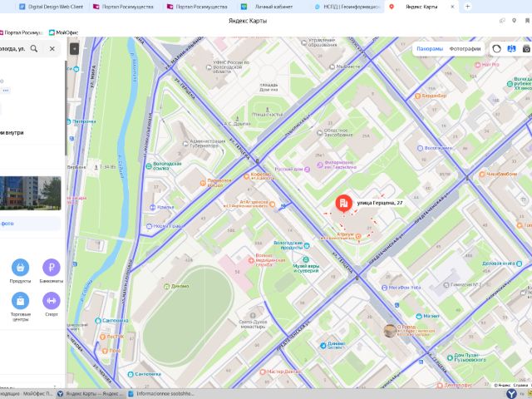Switch to Панорамы mode
Viewport: 532px width, 399px height.
(x=430, y=48)
